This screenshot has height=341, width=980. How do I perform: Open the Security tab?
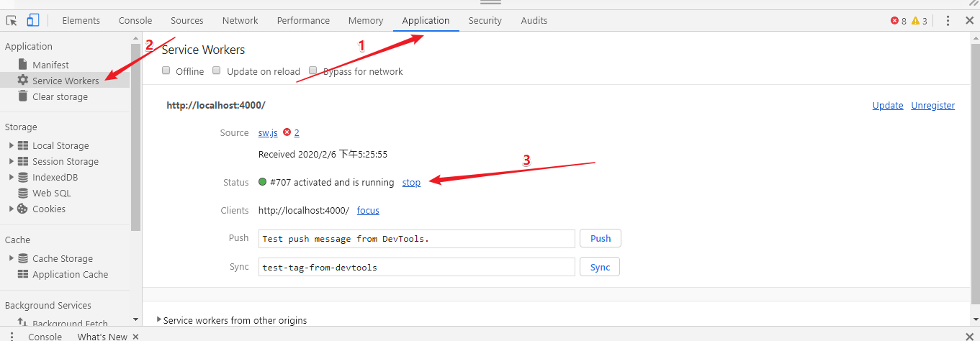[x=485, y=21]
